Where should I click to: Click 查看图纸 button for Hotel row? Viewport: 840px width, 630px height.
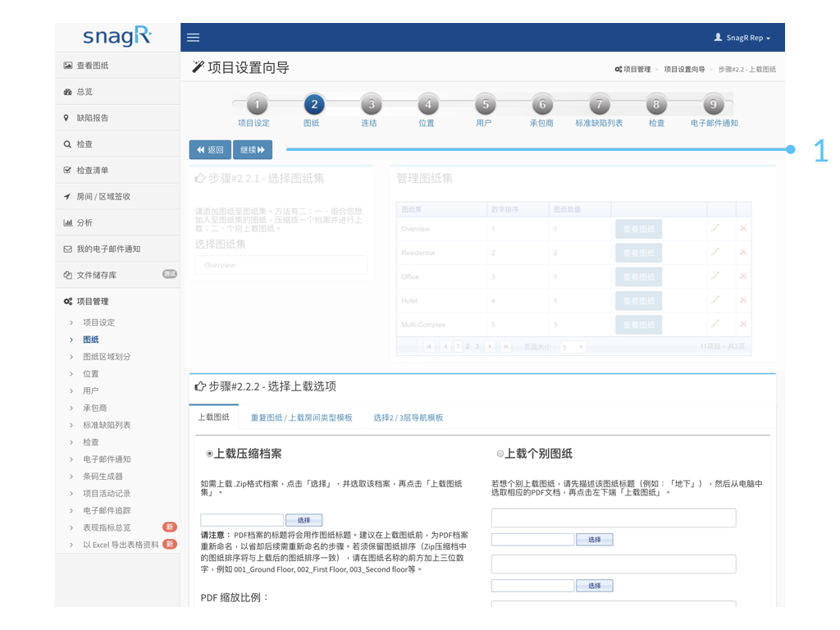638,300
